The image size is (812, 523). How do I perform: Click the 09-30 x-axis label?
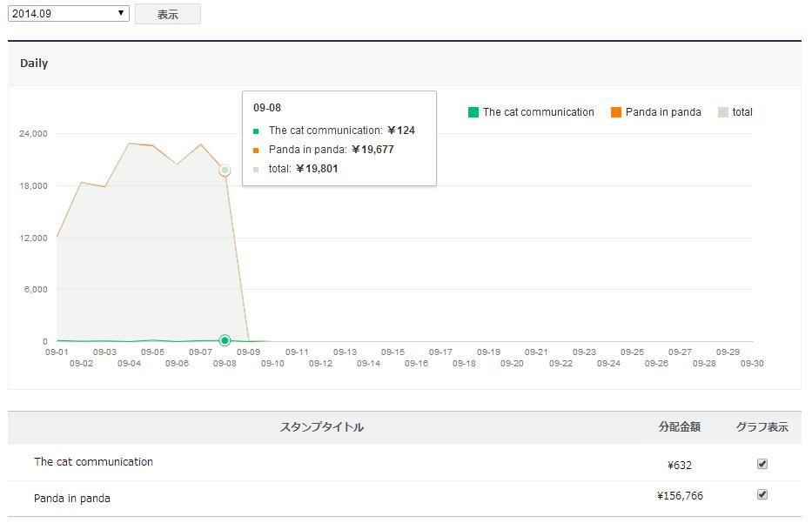[x=752, y=364]
